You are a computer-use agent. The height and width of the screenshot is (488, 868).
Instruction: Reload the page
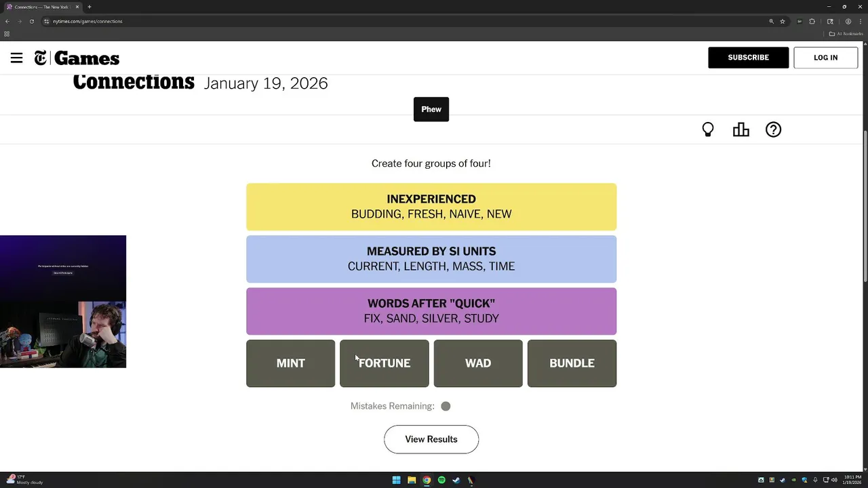coord(31,21)
